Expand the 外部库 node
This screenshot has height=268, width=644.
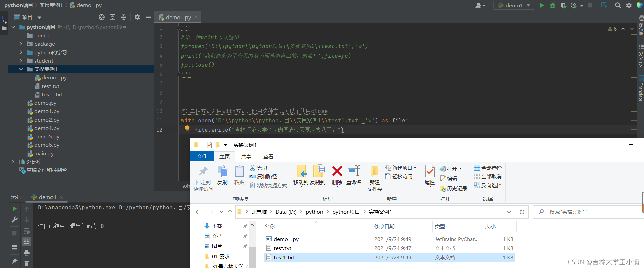13,162
